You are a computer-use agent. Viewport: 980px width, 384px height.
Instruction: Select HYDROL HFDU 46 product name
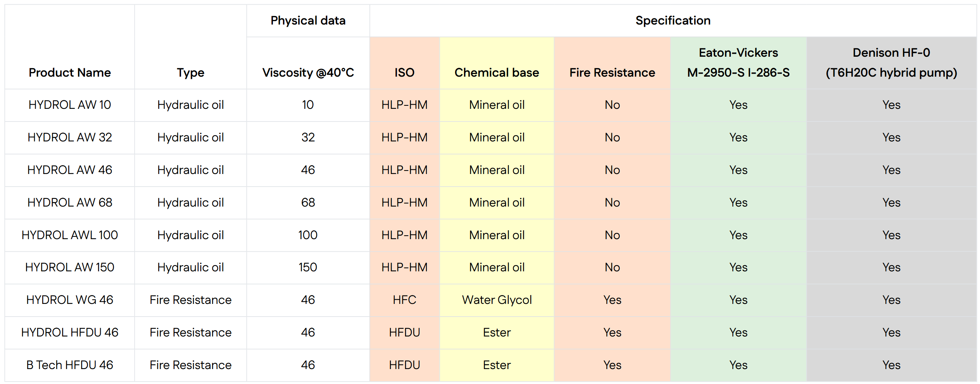pyautogui.click(x=70, y=332)
